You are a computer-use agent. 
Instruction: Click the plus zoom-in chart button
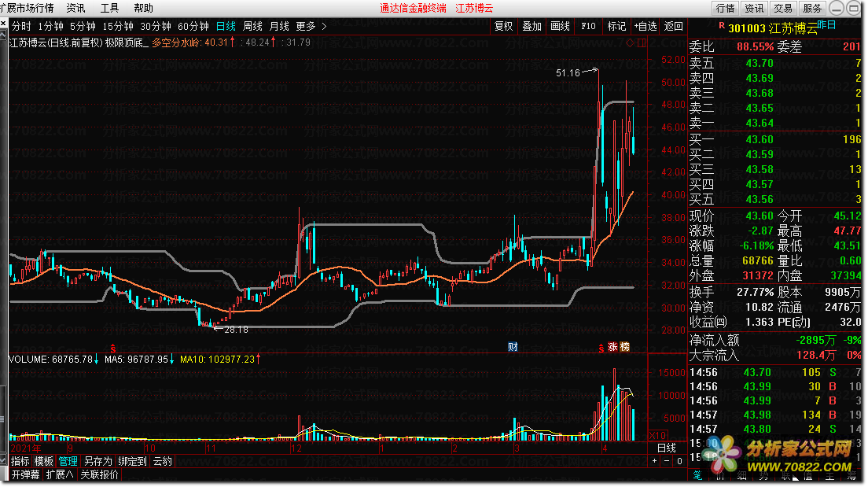655,461
